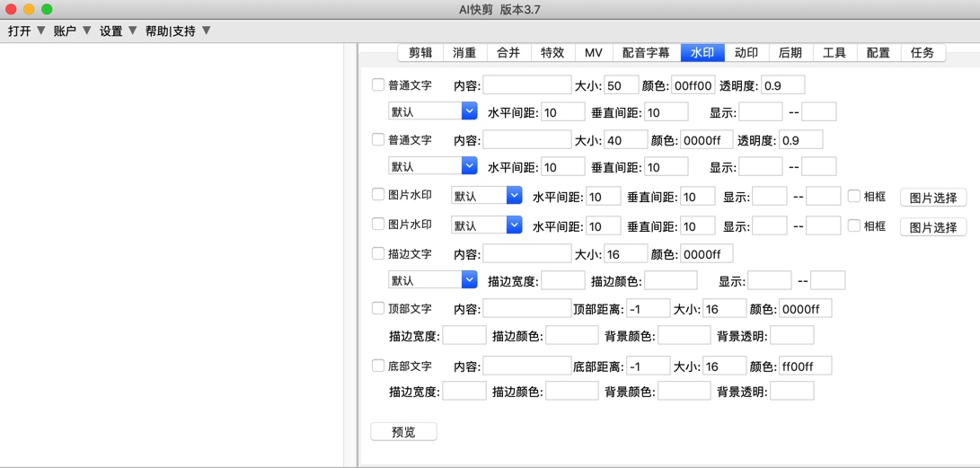Open 默认 dropdown below first 普通文字

(433, 112)
